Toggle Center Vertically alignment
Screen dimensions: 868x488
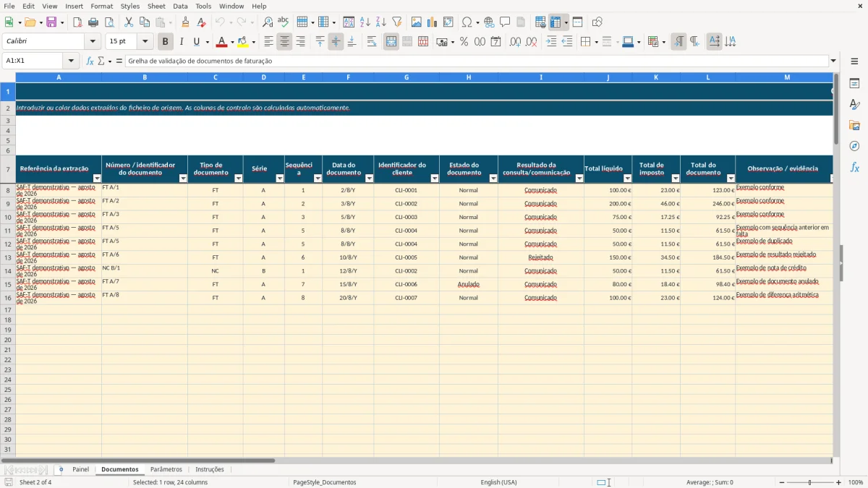[336, 42]
